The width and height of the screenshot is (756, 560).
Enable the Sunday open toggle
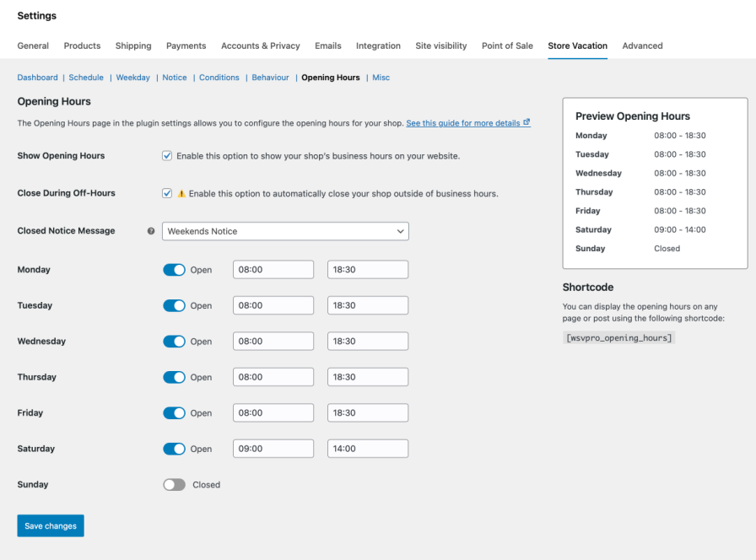174,485
